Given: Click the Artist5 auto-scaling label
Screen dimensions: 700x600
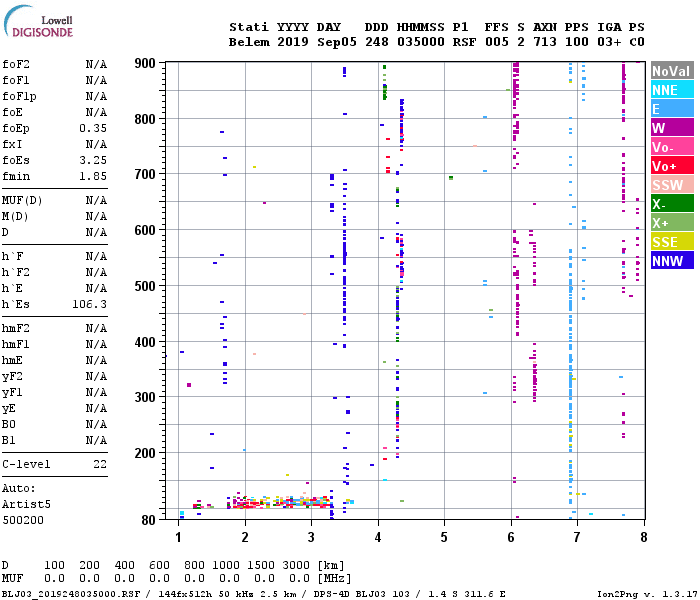Looking at the screenshot, I should click(26, 504).
